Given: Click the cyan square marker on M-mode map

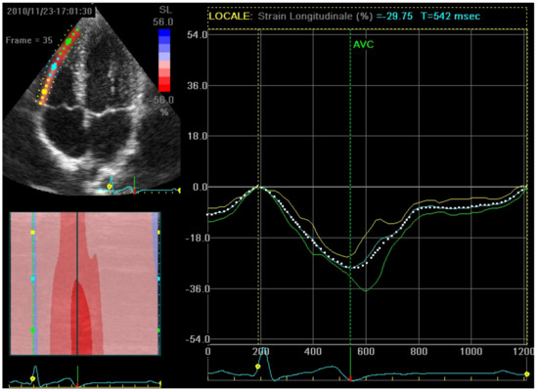Looking at the screenshot, I should 32,279.
